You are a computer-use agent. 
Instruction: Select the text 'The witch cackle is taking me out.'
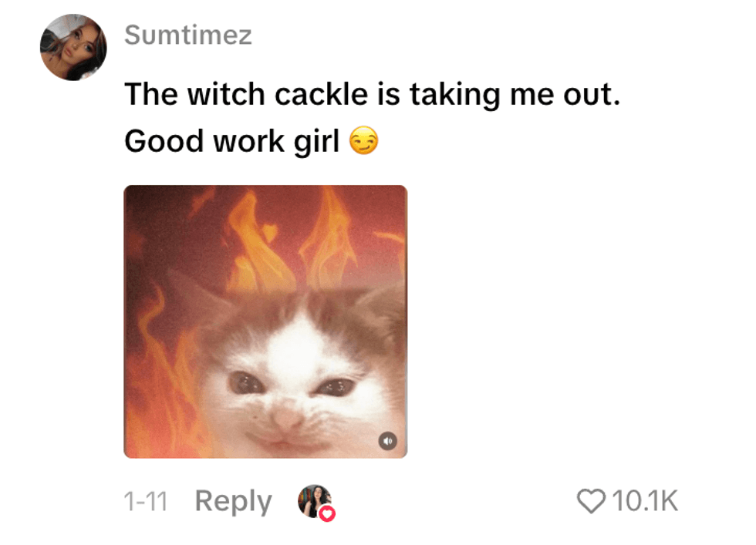pyautogui.click(x=372, y=94)
